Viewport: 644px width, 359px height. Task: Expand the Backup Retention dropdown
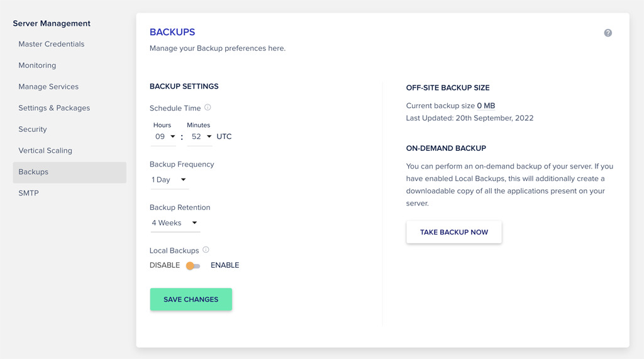(x=175, y=223)
